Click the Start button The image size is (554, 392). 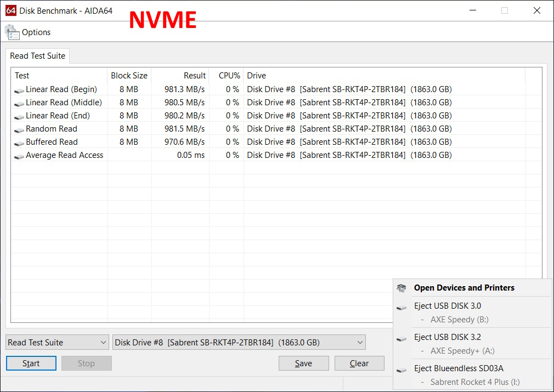31,363
